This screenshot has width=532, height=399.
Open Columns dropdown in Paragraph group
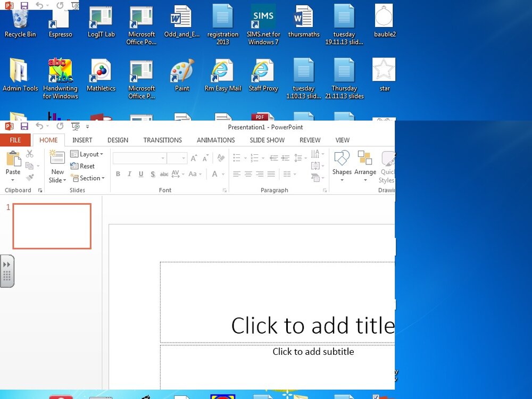point(289,174)
